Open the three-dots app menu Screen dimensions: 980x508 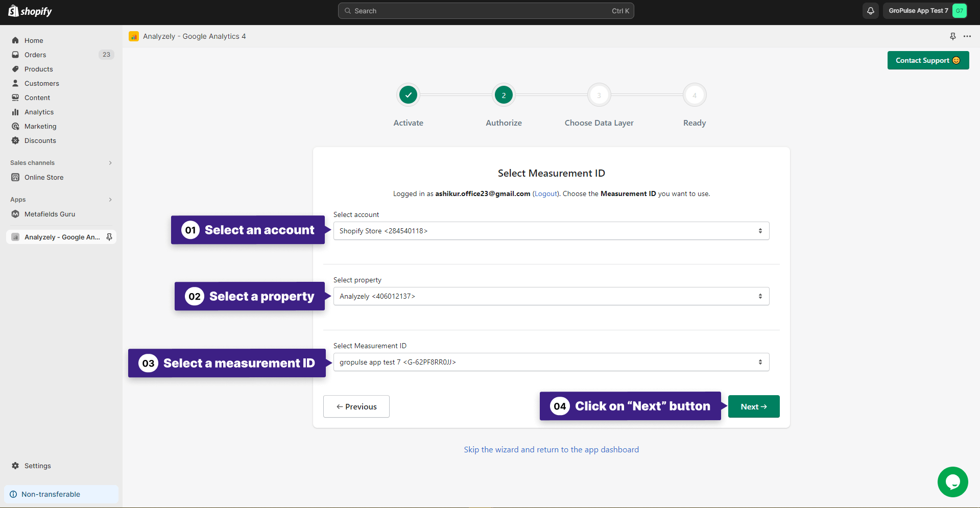(967, 36)
